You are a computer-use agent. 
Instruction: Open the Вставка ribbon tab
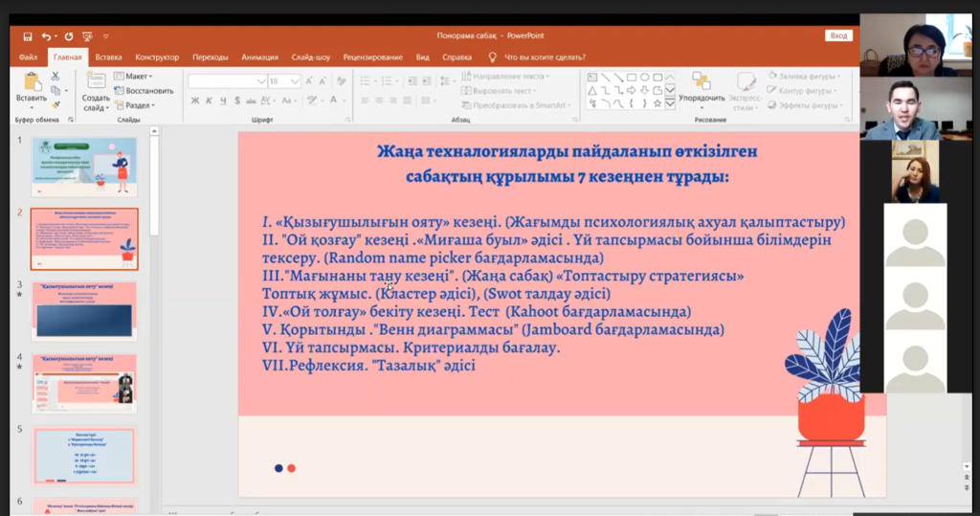108,56
